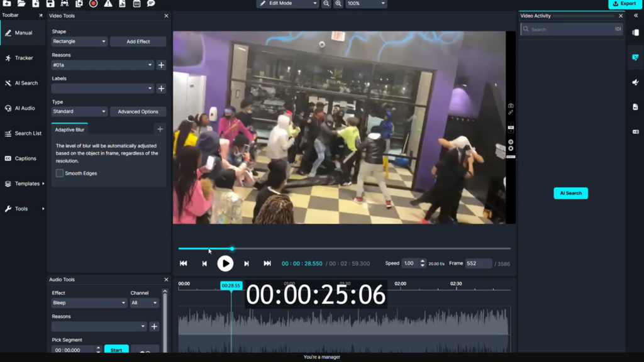The height and width of the screenshot is (362, 644).
Task: Click the Start button under Pick Segment
Action: click(116, 349)
